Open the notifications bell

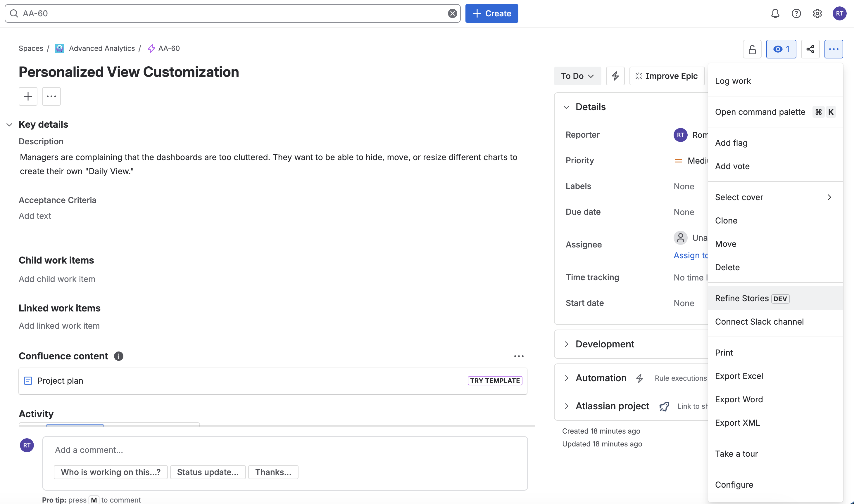(775, 13)
